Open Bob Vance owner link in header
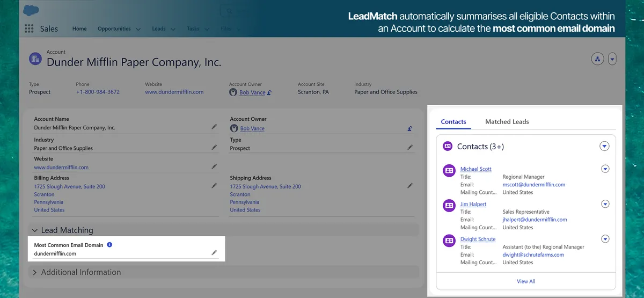Screen dimensions: 644x298 click(252, 92)
